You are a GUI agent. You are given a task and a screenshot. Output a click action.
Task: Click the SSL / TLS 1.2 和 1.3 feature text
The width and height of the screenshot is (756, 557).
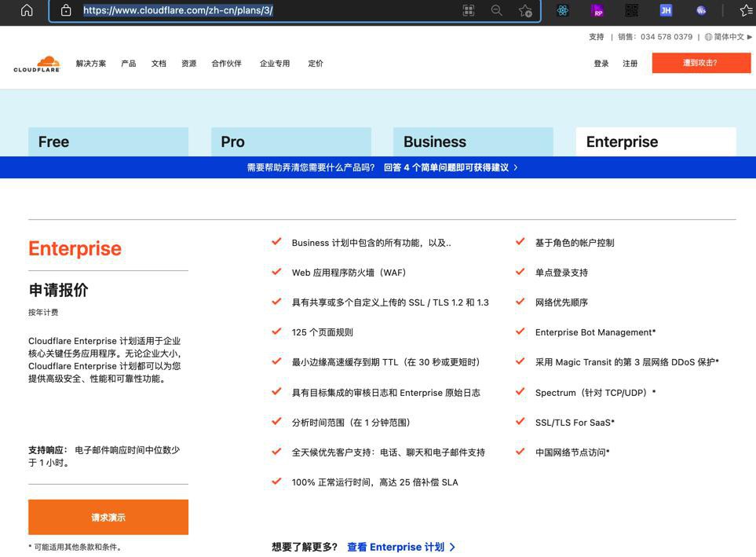(390, 302)
